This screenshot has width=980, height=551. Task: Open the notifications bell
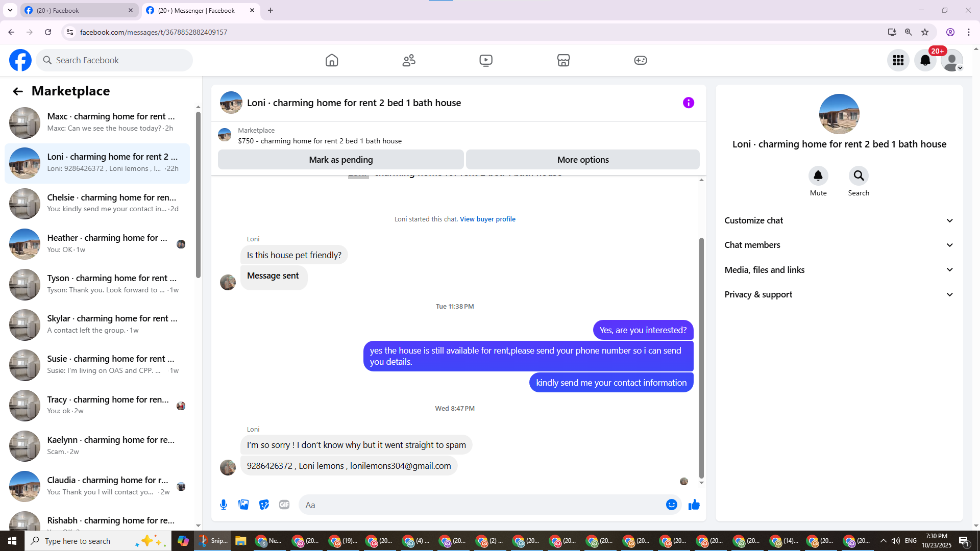coord(925,60)
